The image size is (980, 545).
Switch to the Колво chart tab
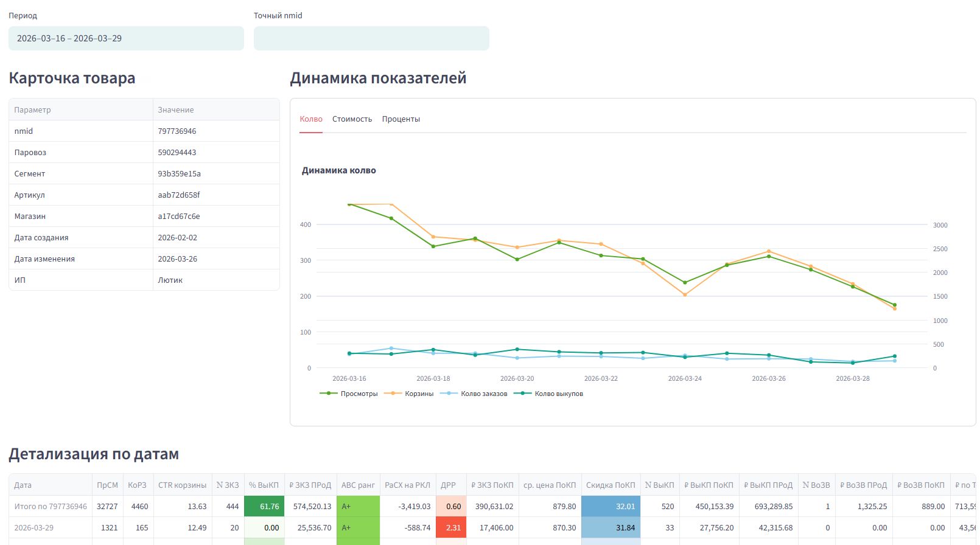311,119
